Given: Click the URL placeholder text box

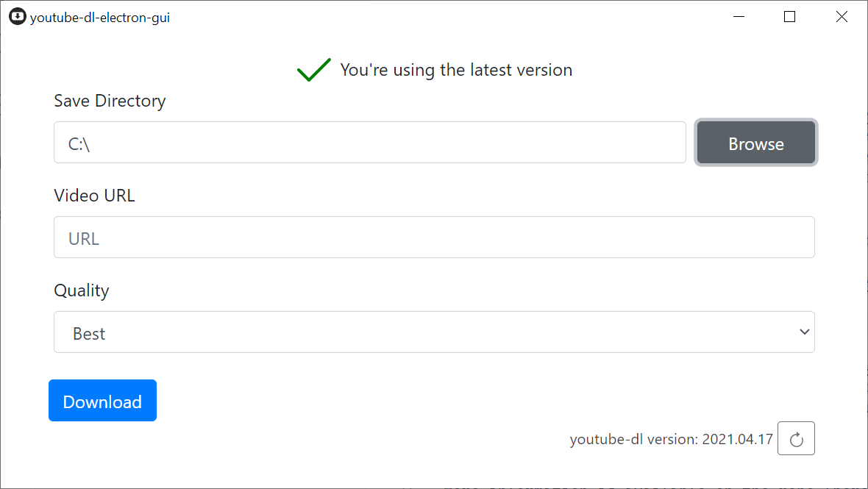Looking at the screenshot, I should 434,237.
